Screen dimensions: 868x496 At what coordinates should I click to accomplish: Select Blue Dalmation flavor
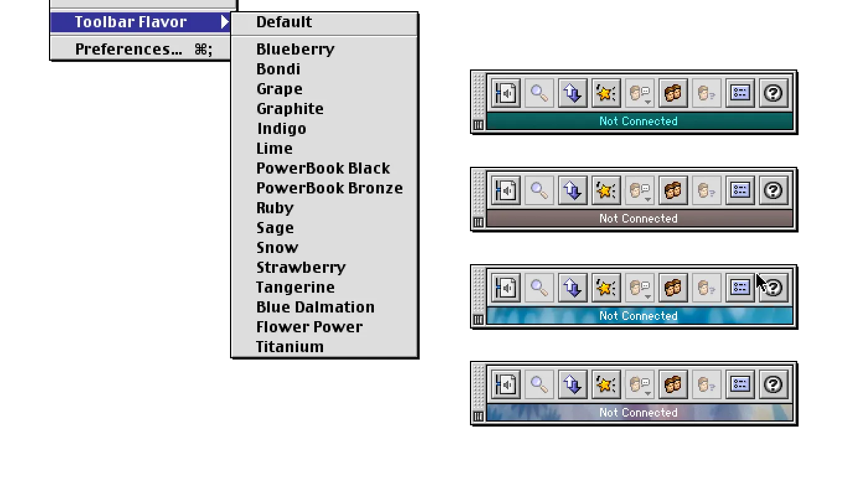tap(324, 308)
